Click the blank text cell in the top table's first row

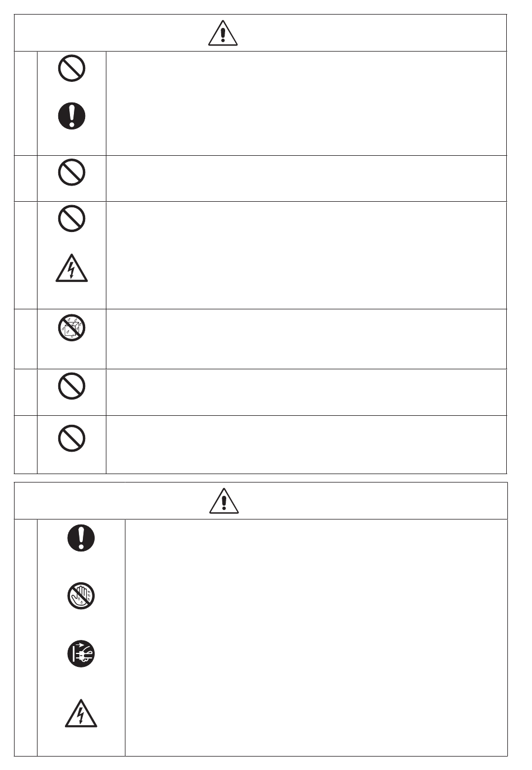pos(306,103)
